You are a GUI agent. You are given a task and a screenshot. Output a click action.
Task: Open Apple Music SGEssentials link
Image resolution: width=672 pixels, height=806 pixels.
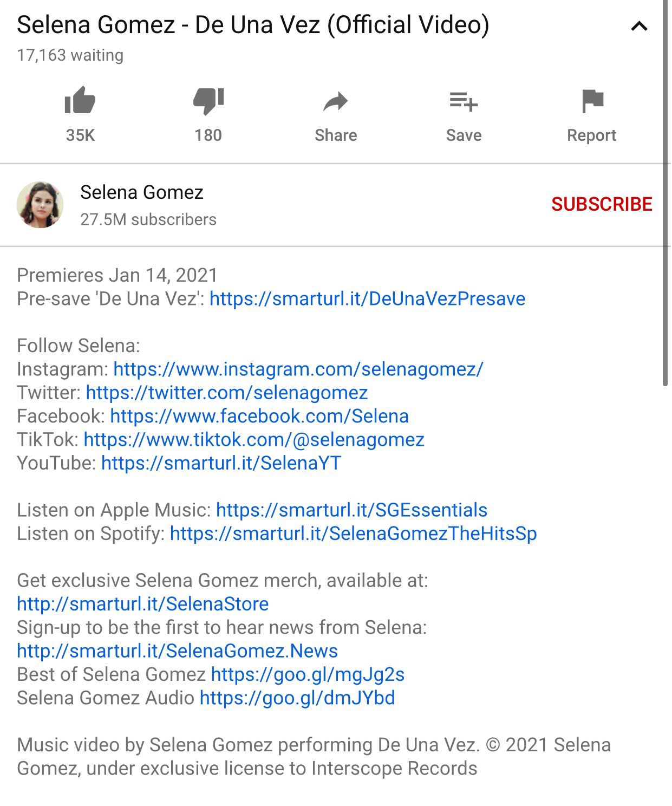351,510
